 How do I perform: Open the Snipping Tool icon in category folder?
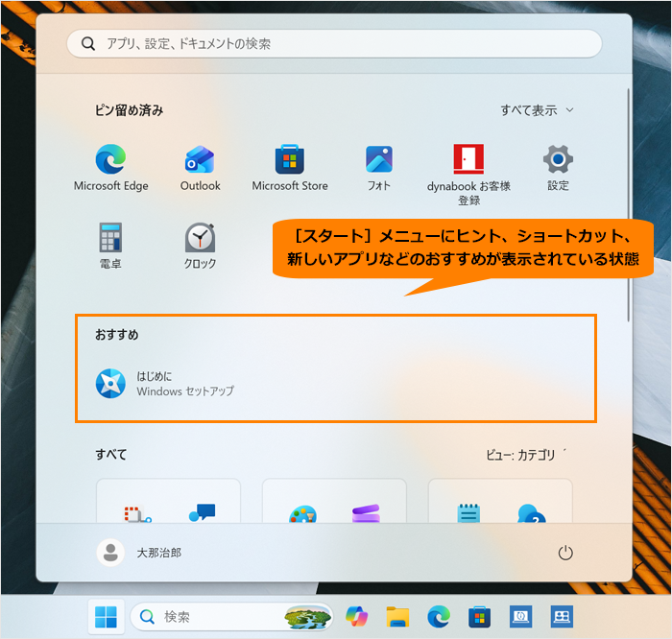tap(137, 514)
